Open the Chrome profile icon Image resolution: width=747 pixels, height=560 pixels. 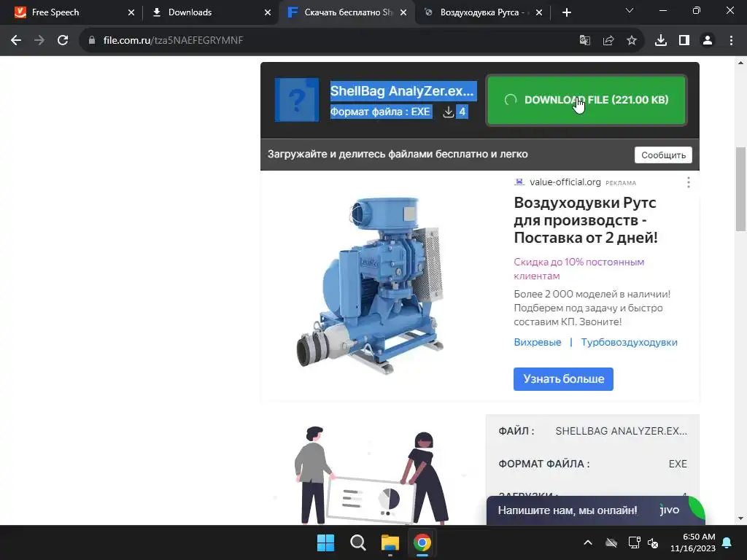point(708,41)
